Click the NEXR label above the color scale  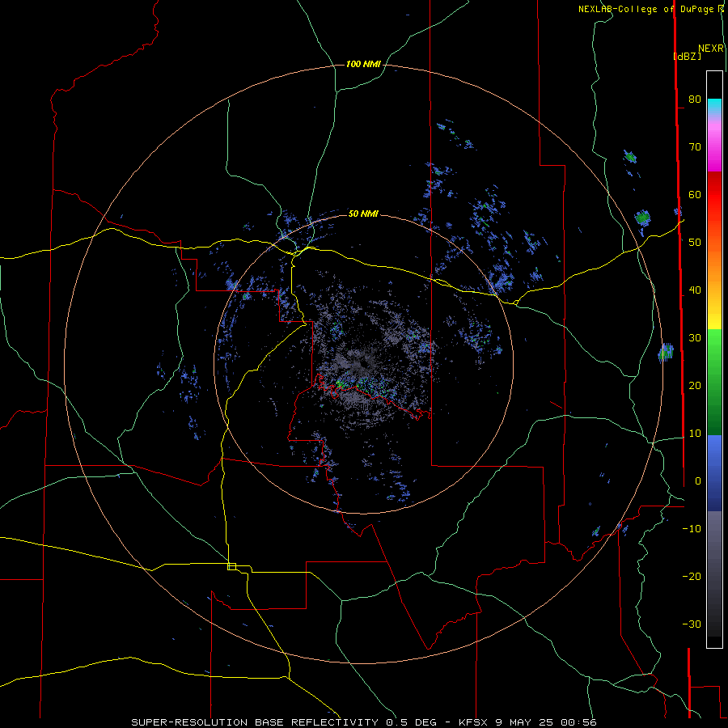click(710, 49)
